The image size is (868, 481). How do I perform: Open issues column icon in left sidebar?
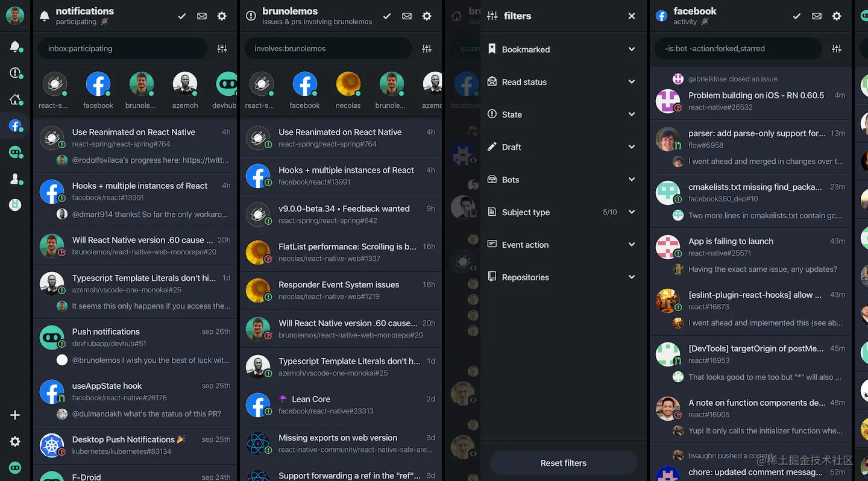[15, 73]
